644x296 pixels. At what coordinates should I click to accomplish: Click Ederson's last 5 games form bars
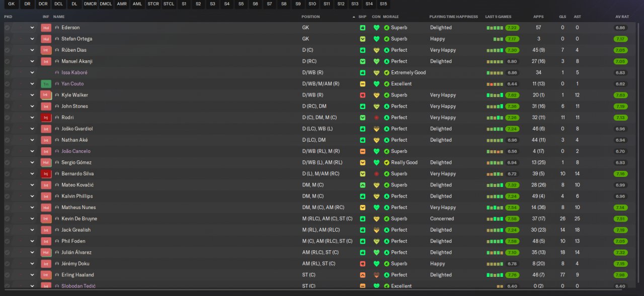(x=495, y=28)
